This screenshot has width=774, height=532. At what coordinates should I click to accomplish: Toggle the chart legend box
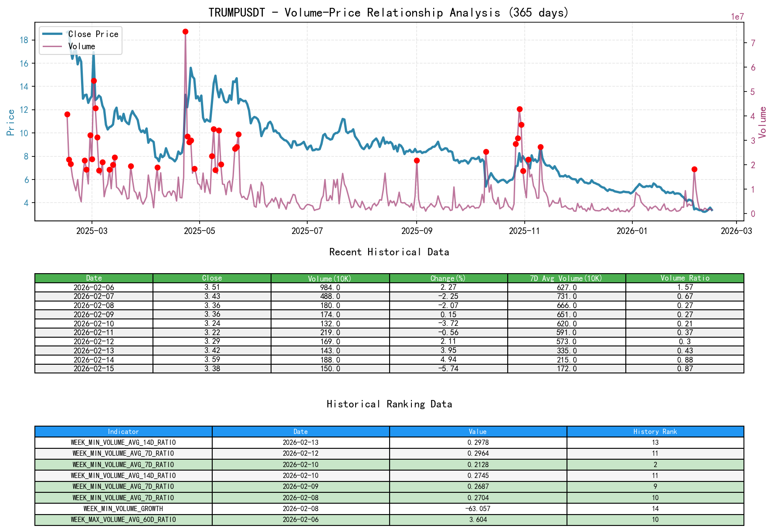[x=80, y=40]
